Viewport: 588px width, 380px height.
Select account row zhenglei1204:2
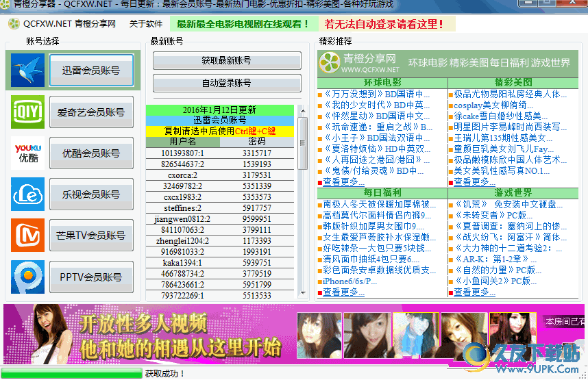click(220, 240)
